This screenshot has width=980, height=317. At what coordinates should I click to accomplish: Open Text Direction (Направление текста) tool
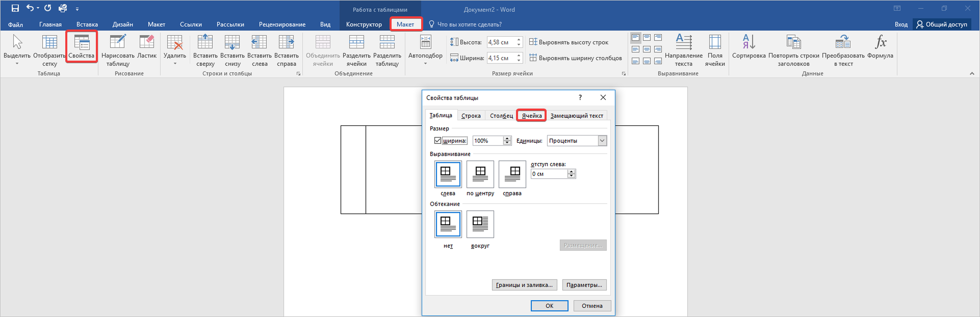click(x=683, y=42)
